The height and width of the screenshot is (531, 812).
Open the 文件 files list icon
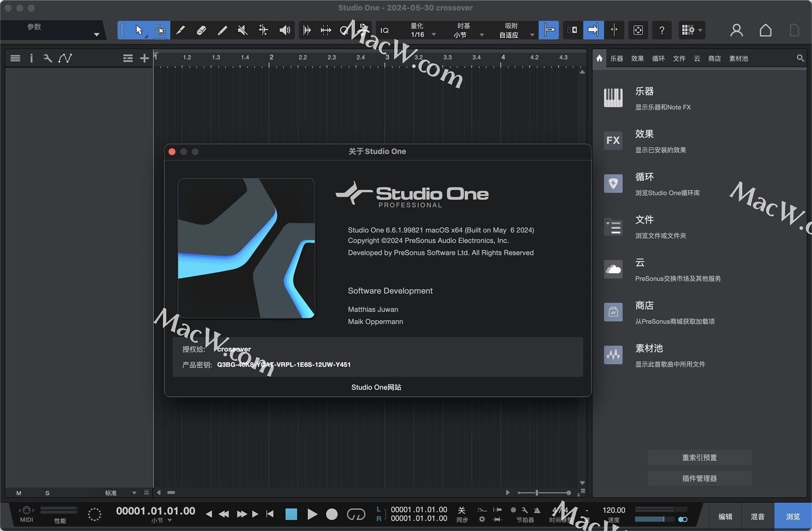tap(613, 227)
